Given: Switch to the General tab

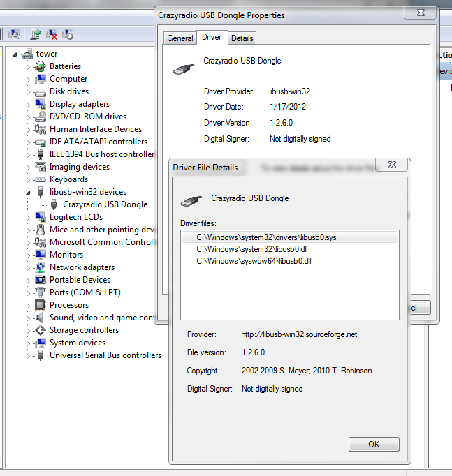Looking at the screenshot, I should click(x=180, y=38).
